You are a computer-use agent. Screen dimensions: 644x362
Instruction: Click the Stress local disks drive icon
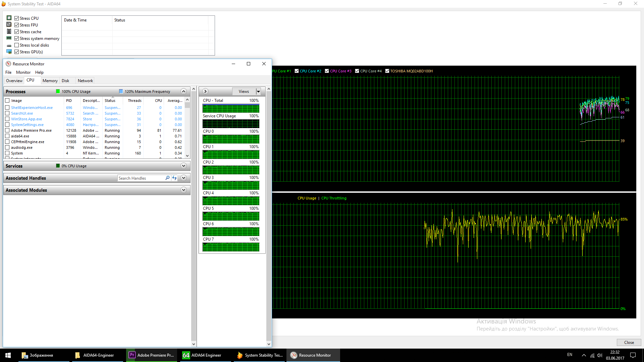9,45
